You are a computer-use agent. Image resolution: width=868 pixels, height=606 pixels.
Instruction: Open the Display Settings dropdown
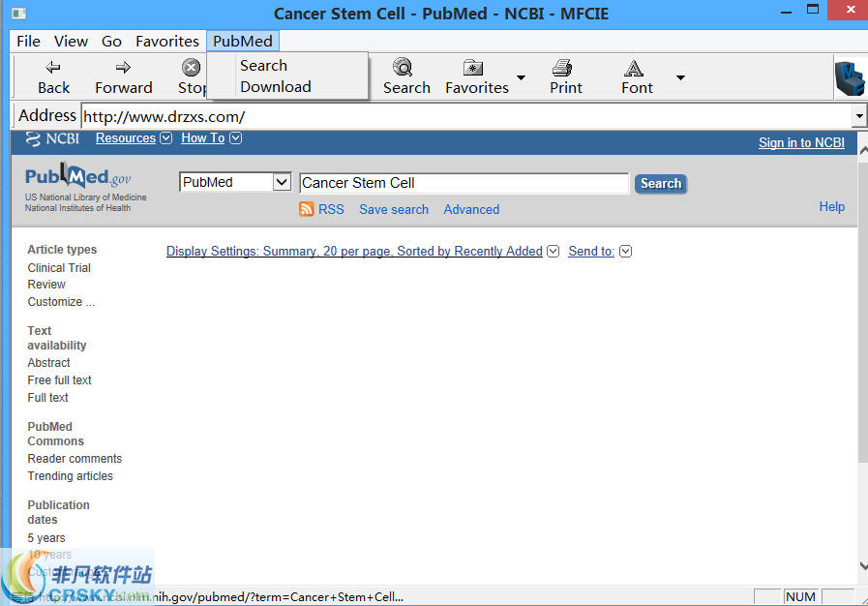[553, 251]
